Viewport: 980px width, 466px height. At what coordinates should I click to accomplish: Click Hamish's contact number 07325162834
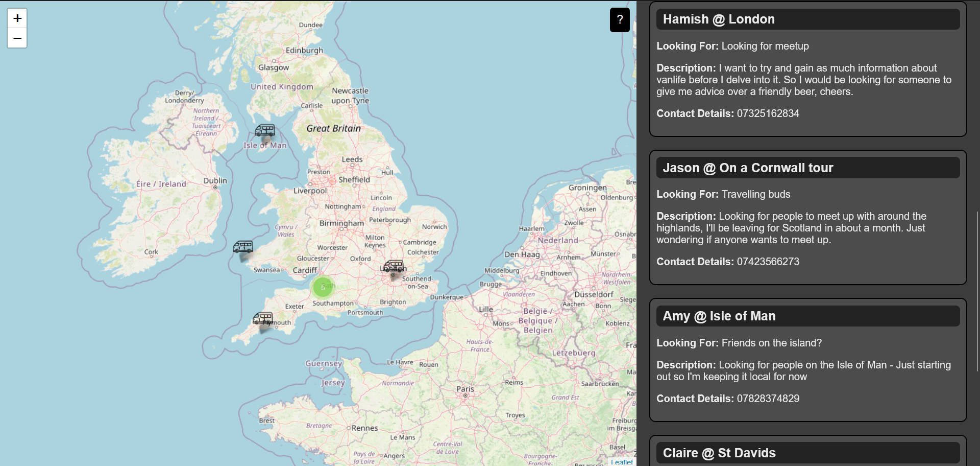(x=768, y=113)
